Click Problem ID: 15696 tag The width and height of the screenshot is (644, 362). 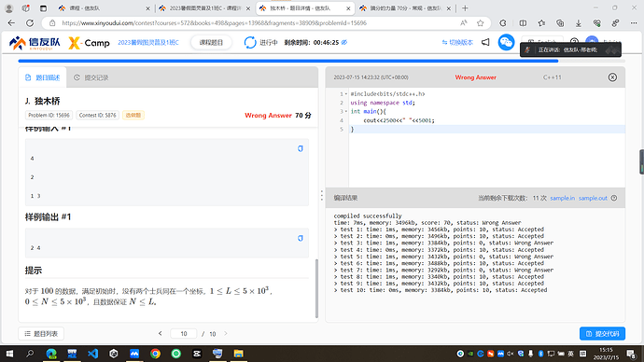[49, 116]
